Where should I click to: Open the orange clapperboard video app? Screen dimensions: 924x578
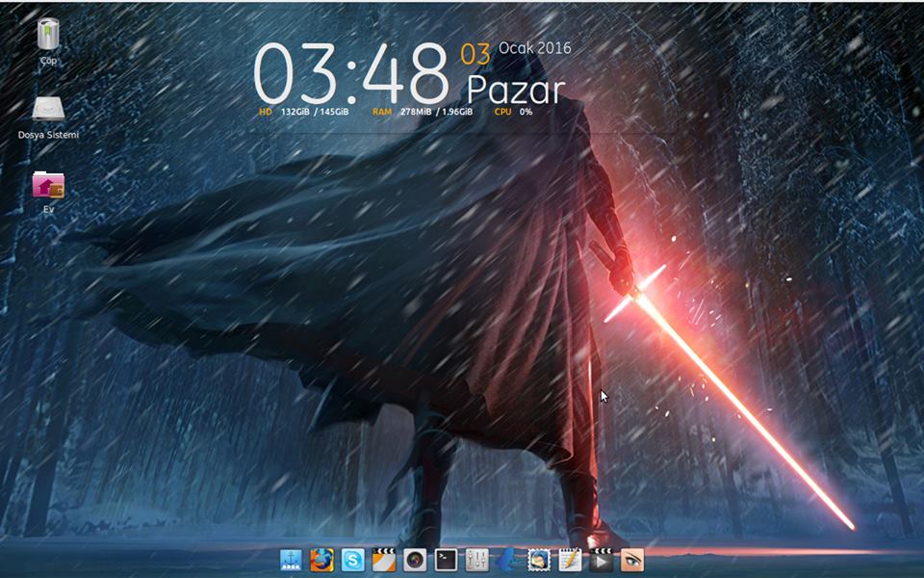coord(384,560)
